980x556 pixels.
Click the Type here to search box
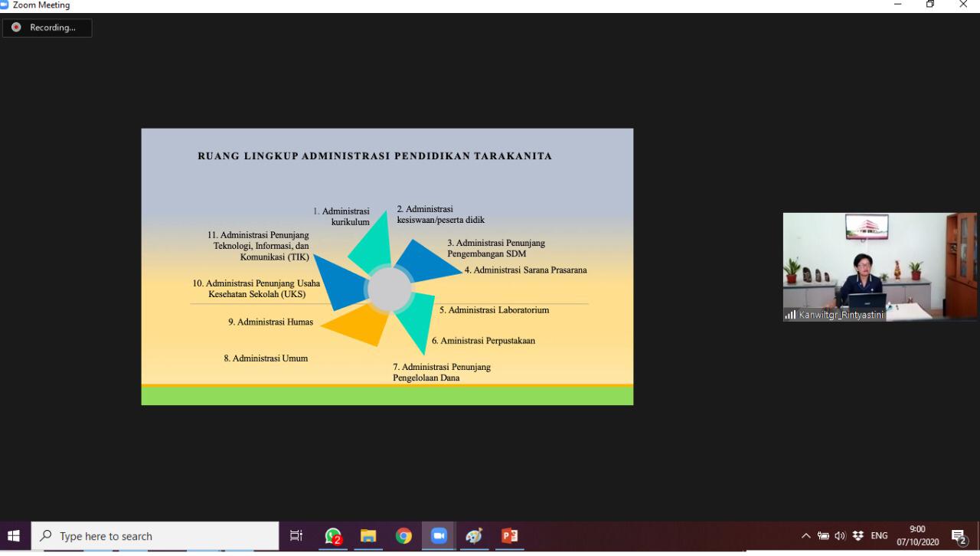coord(155,536)
